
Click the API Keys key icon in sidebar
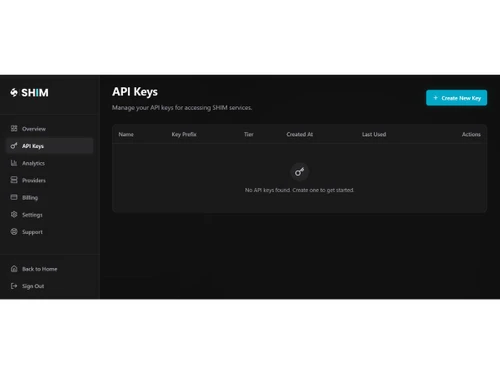[x=14, y=146]
